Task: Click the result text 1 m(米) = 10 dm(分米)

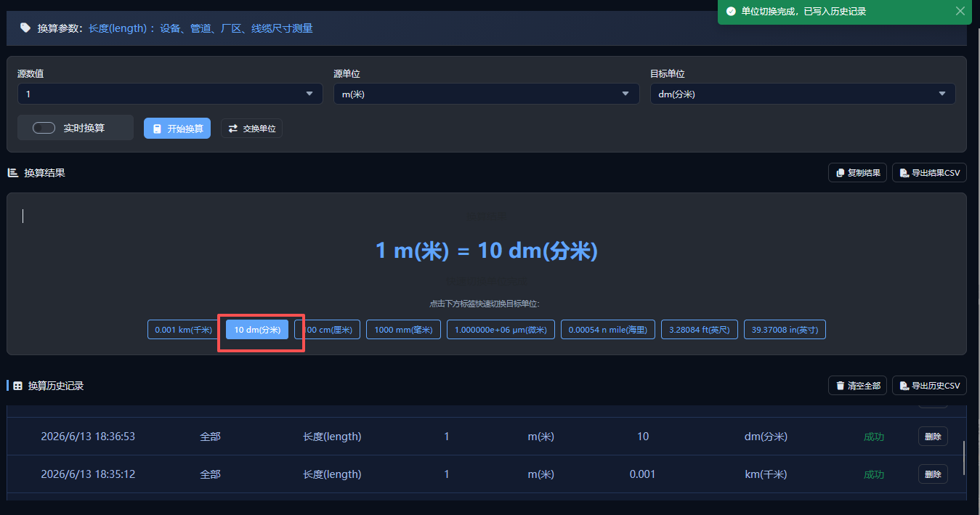Action: point(487,251)
